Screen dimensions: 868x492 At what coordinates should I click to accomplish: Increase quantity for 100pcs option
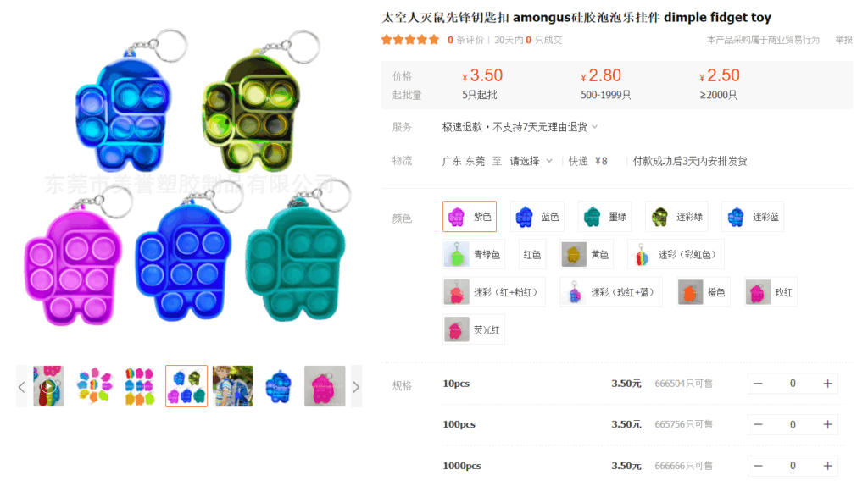(827, 424)
